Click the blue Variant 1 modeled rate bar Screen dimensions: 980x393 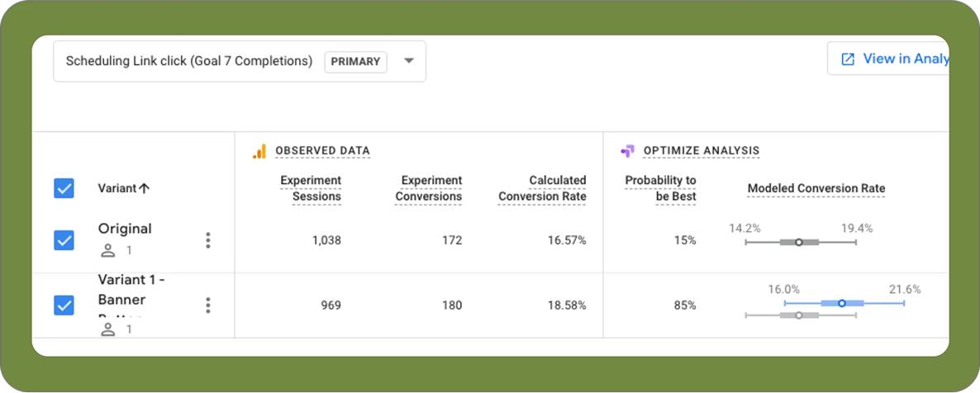click(x=842, y=303)
